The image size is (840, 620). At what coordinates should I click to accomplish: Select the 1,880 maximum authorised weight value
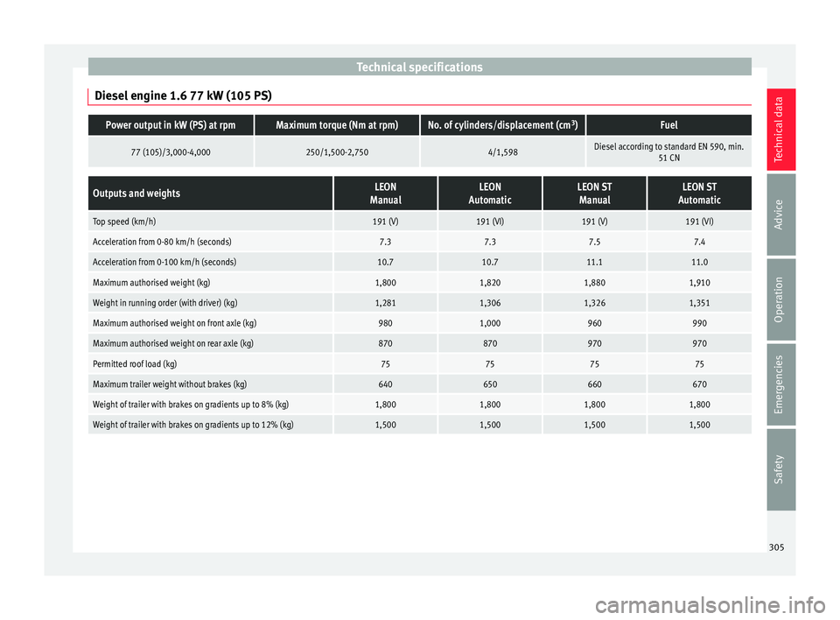(594, 283)
